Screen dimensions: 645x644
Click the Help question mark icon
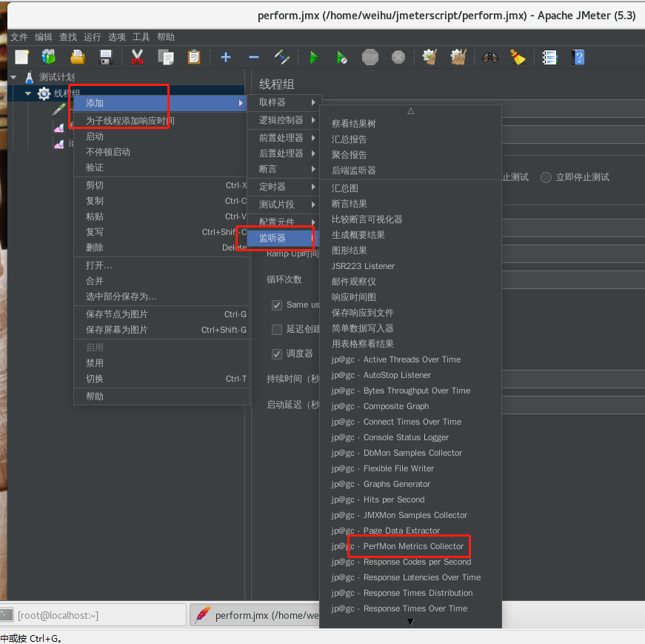pyautogui.click(x=578, y=57)
